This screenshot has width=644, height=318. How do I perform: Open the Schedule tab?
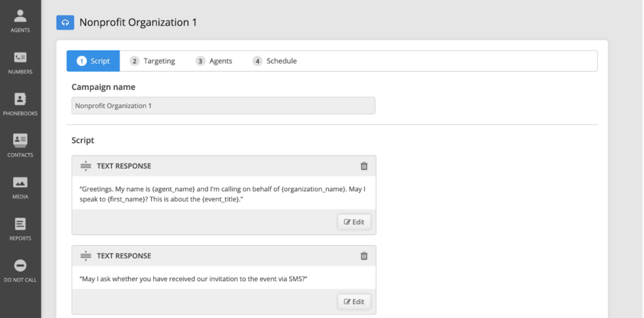pos(275,61)
